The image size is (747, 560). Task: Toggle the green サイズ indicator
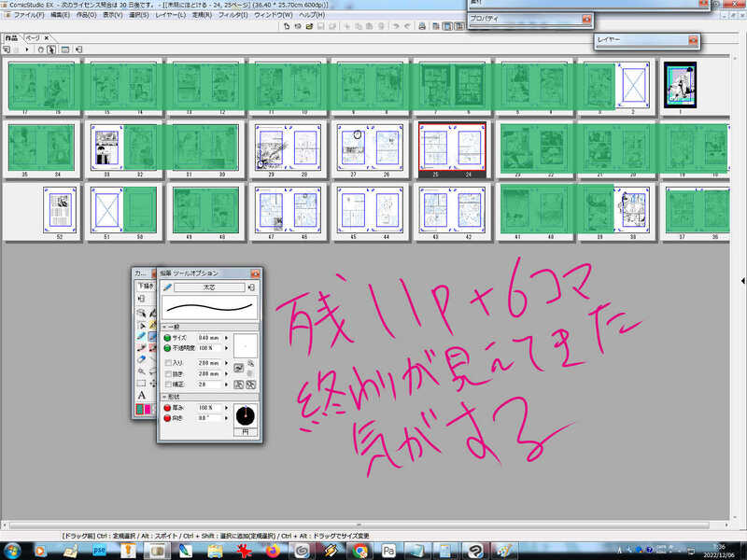click(167, 338)
